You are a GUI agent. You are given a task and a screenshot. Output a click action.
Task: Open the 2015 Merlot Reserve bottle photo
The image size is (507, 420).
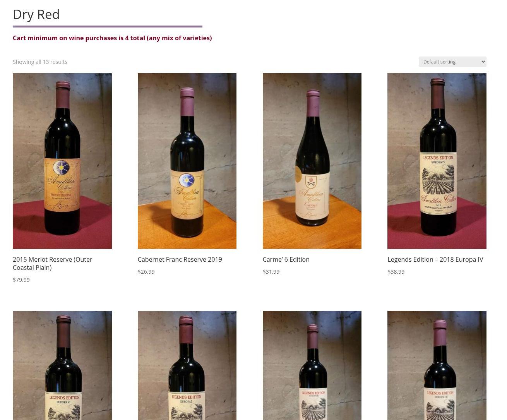(x=62, y=161)
